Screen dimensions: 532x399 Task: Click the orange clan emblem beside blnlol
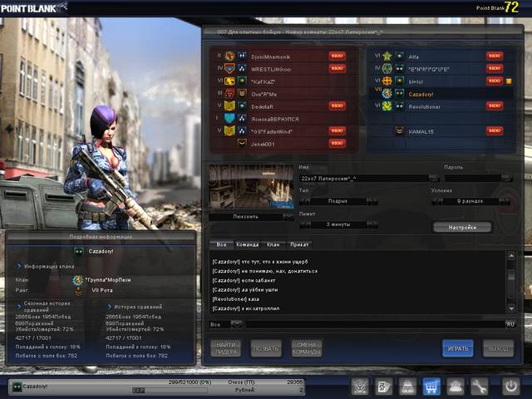point(387,81)
